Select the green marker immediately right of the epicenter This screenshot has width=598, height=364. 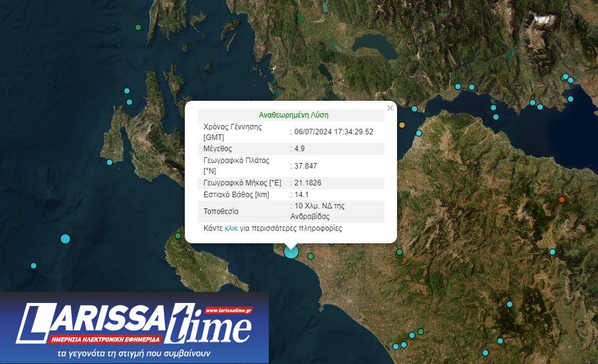(x=311, y=256)
